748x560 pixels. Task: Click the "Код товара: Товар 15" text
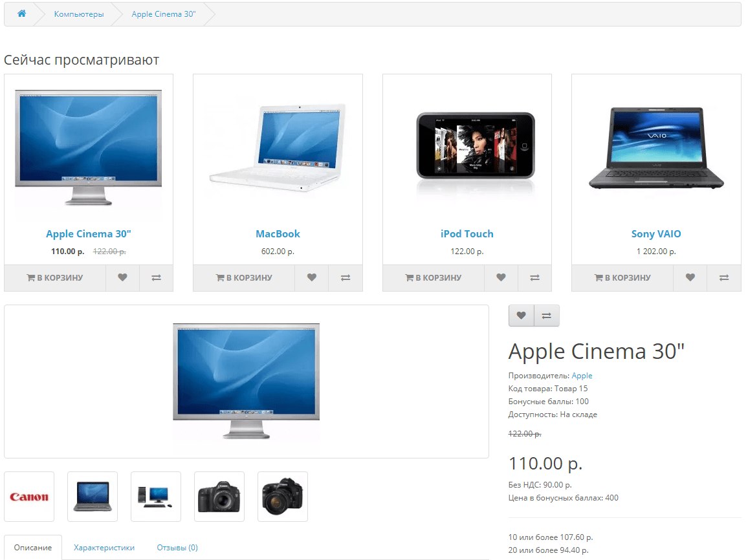pos(548,389)
